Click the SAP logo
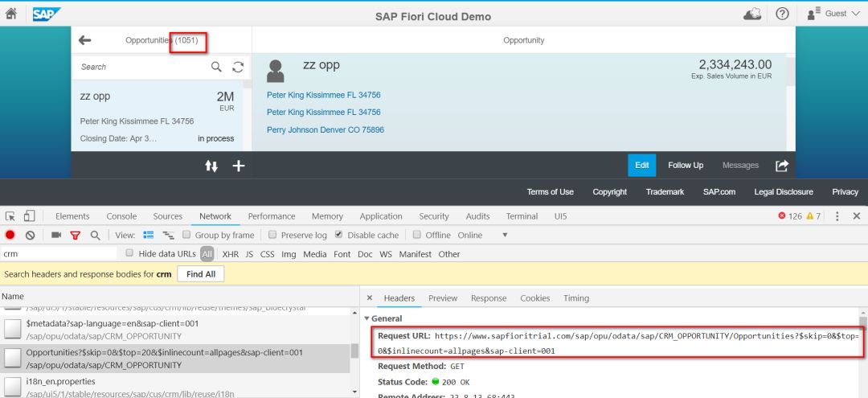This screenshot has height=398, width=868. click(45, 14)
